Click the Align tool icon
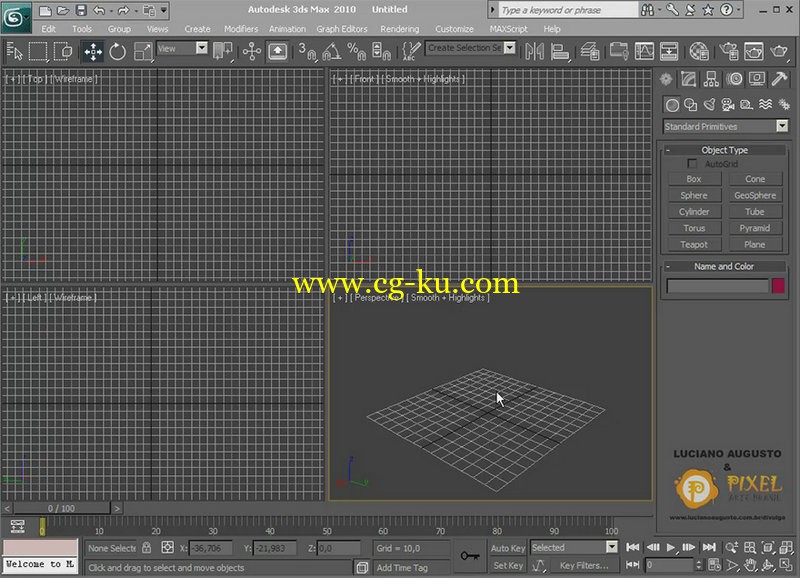Viewport: 800px width, 578px height. coord(560,52)
